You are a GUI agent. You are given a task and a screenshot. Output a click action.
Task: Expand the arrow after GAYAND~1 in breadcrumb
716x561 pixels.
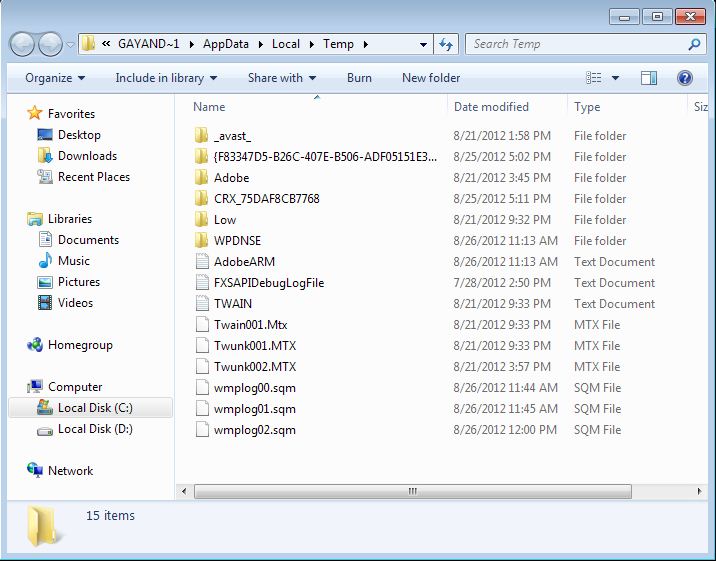pos(191,44)
